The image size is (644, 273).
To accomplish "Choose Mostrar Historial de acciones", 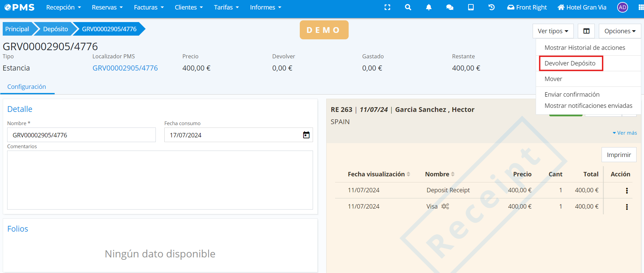I will point(585,48).
